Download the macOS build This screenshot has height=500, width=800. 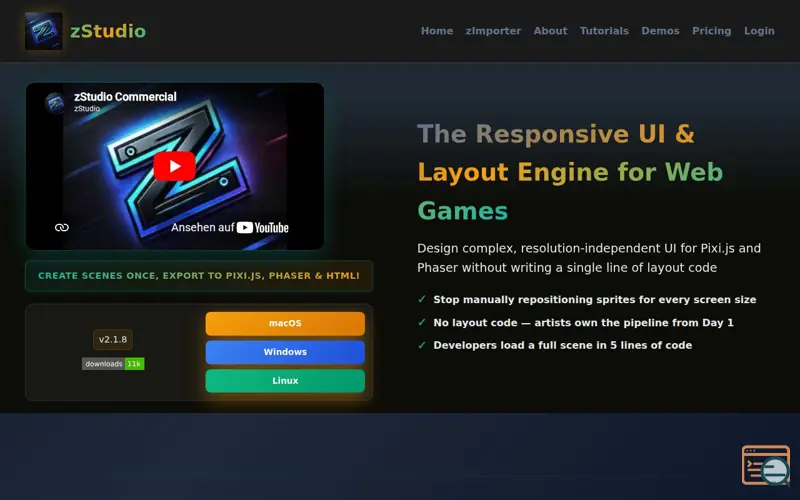[285, 323]
